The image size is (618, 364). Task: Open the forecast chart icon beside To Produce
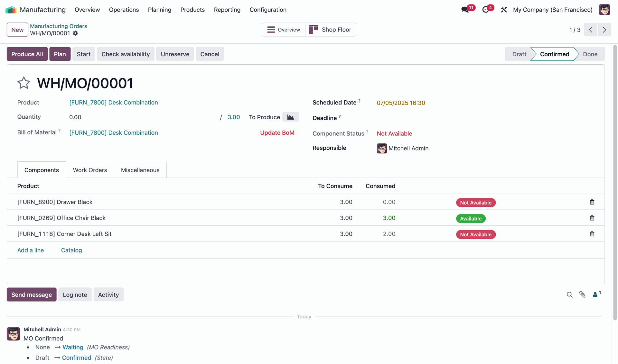coord(290,117)
